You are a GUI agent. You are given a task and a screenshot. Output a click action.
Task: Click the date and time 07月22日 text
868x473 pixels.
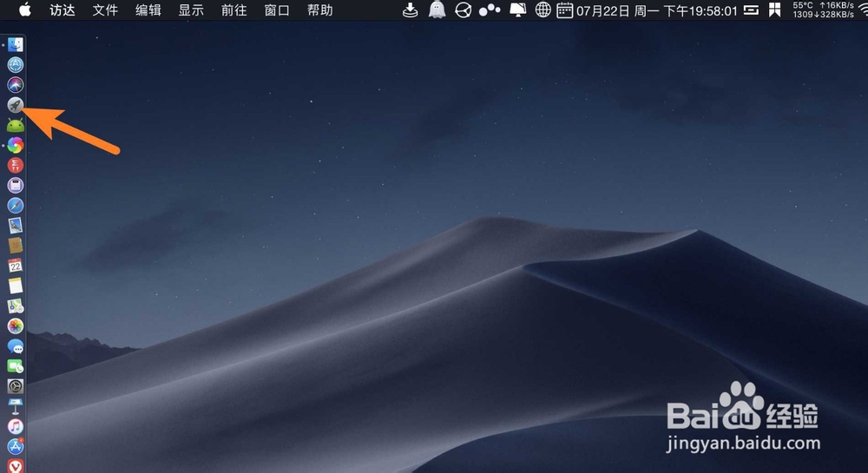point(656,10)
